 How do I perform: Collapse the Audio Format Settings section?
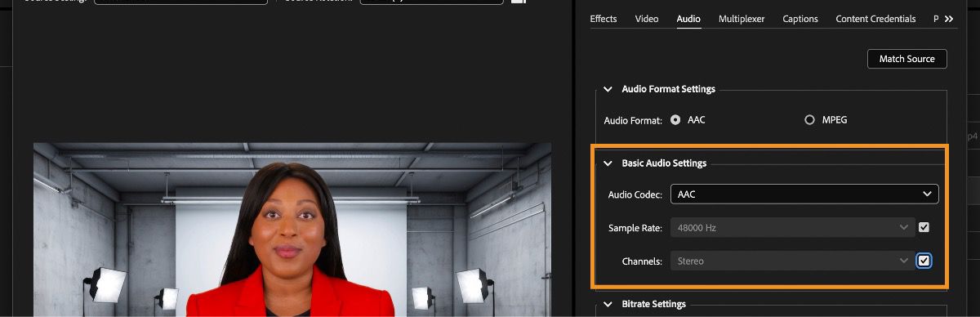coord(608,89)
